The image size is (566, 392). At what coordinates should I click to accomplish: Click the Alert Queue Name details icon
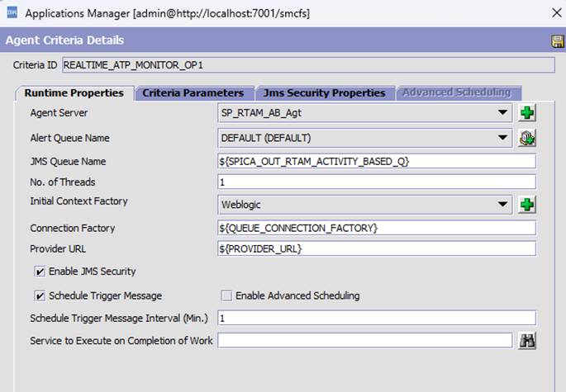coord(526,139)
